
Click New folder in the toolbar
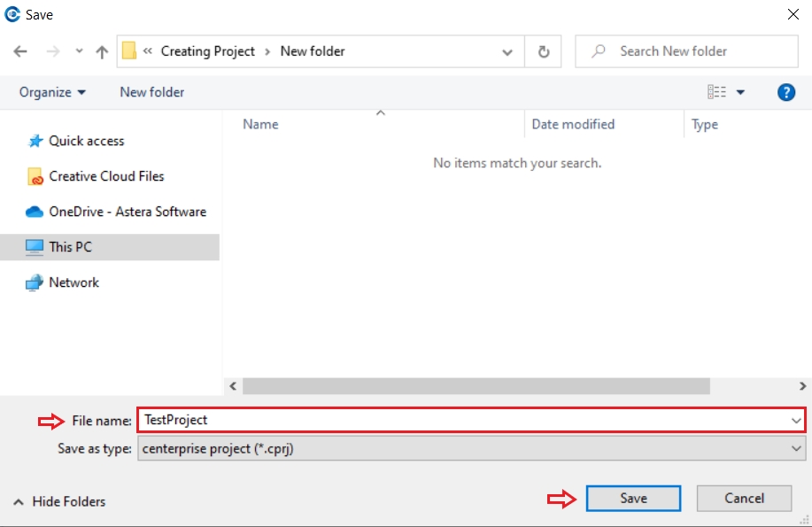[152, 92]
